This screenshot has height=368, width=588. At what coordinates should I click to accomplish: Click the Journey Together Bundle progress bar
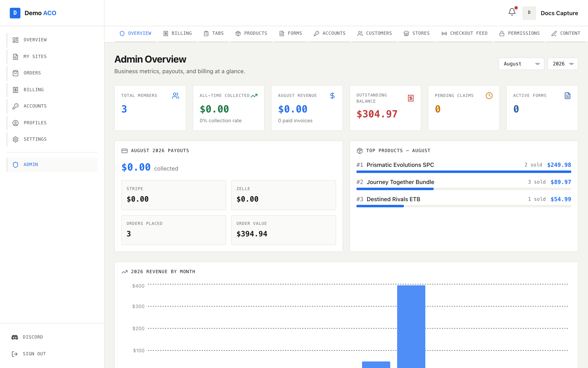click(464, 189)
